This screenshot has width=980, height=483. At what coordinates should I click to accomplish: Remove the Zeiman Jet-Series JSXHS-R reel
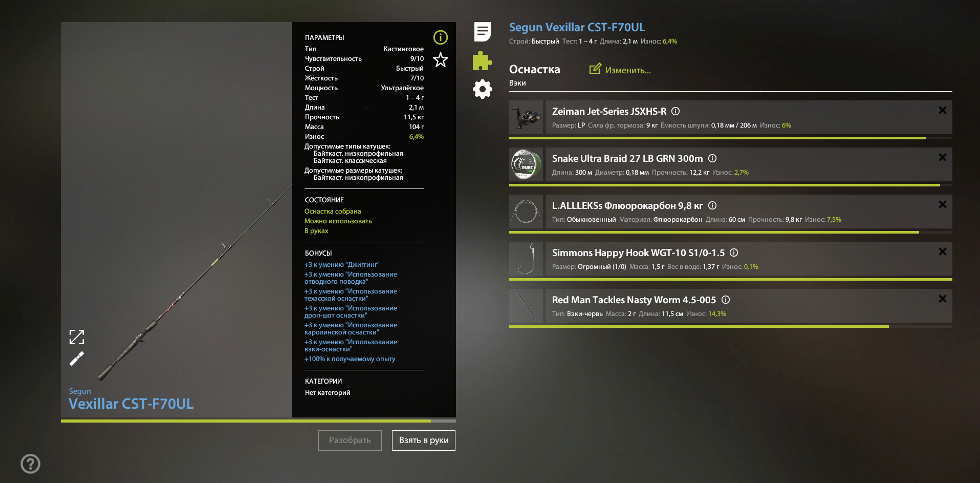(942, 110)
